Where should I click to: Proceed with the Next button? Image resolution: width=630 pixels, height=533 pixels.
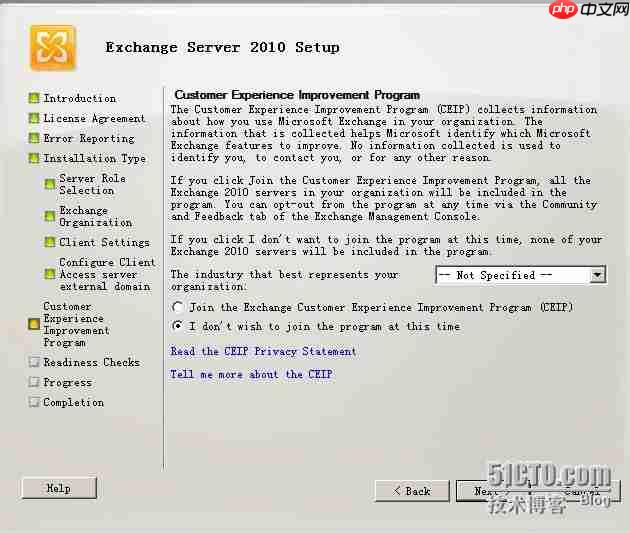point(493,491)
